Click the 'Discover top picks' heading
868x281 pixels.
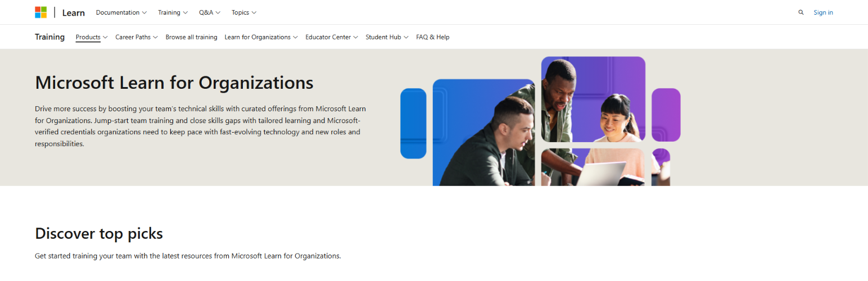point(99,233)
